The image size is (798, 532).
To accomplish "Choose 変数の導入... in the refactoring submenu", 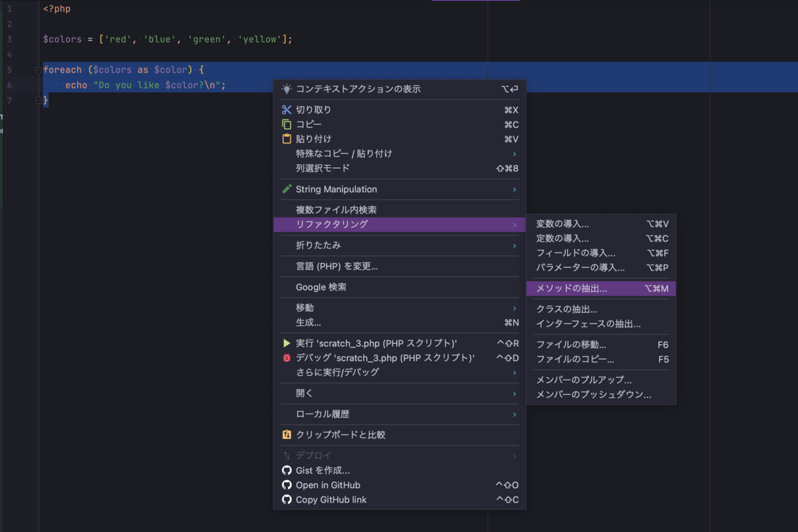I will click(x=601, y=224).
